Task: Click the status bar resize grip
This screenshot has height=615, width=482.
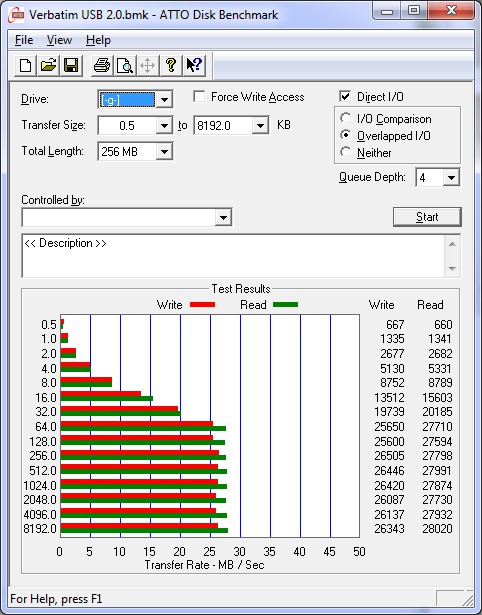Action: click(467, 599)
